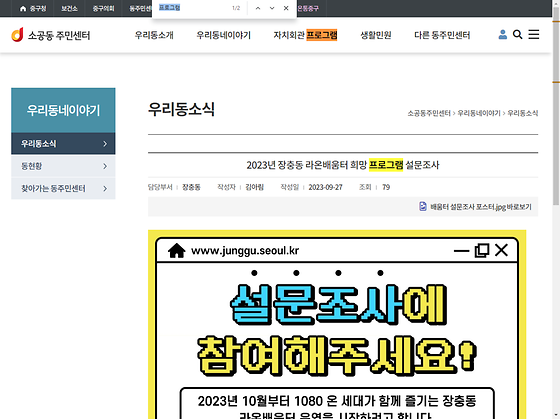Open the 보건소 top link

[69, 9]
